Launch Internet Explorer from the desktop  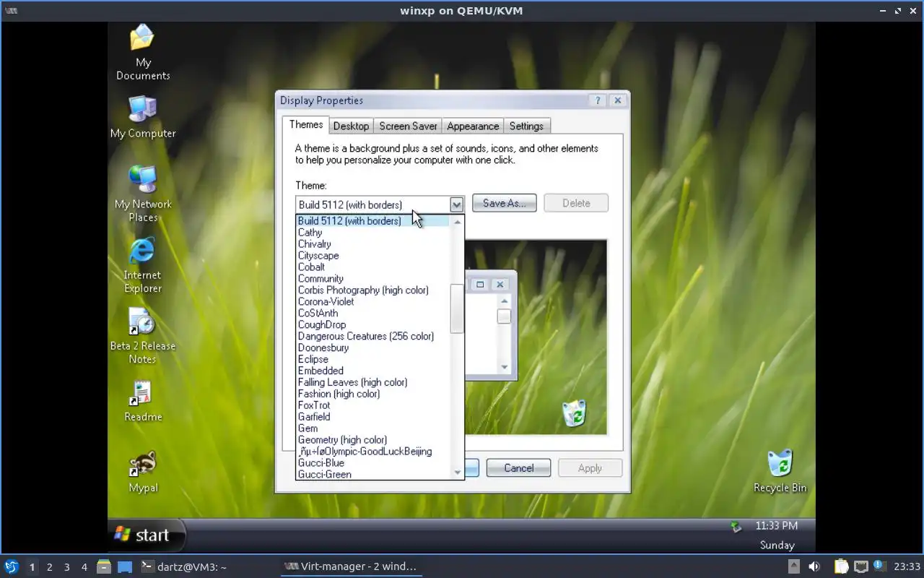pos(142,266)
